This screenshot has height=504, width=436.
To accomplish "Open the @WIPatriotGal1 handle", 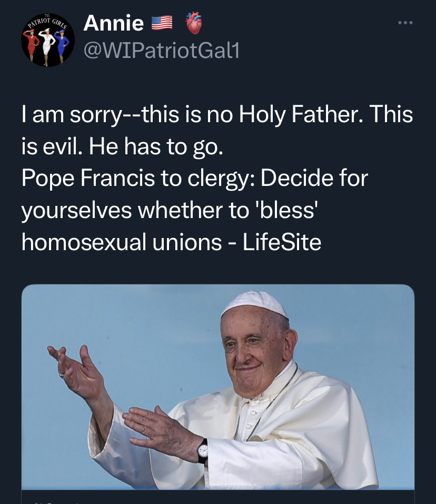I will pyautogui.click(x=162, y=51).
